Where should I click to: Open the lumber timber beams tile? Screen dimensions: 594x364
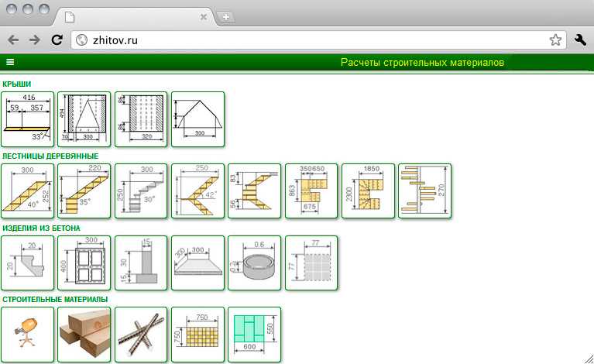pos(84,335)
